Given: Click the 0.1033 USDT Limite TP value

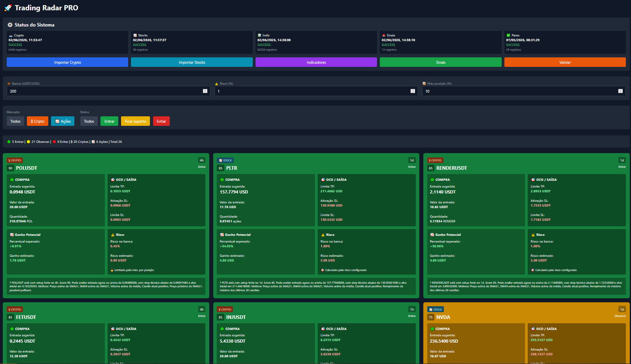Looking at the screenshot, I should point(120,191).
